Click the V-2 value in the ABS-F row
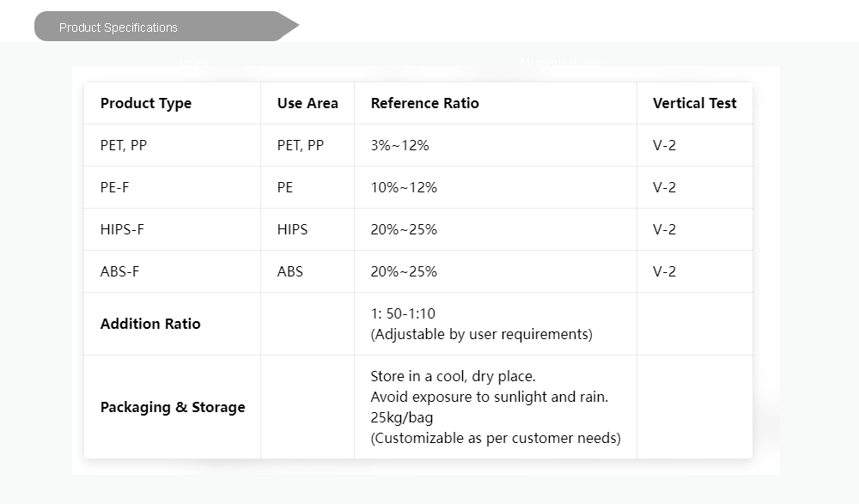Viewport: 859px width, 504px height. (664, 271)
